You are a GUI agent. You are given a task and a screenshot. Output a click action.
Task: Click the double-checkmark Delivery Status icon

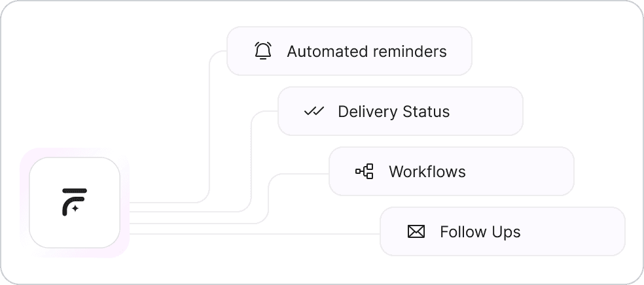[314, 111]
